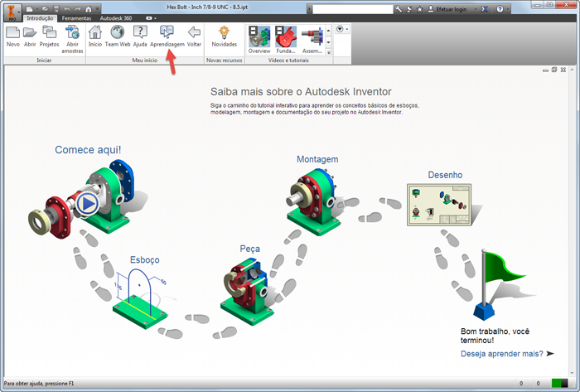
Task: Switch to the Ferramentas ribbon tab
Action: [76, 18]
